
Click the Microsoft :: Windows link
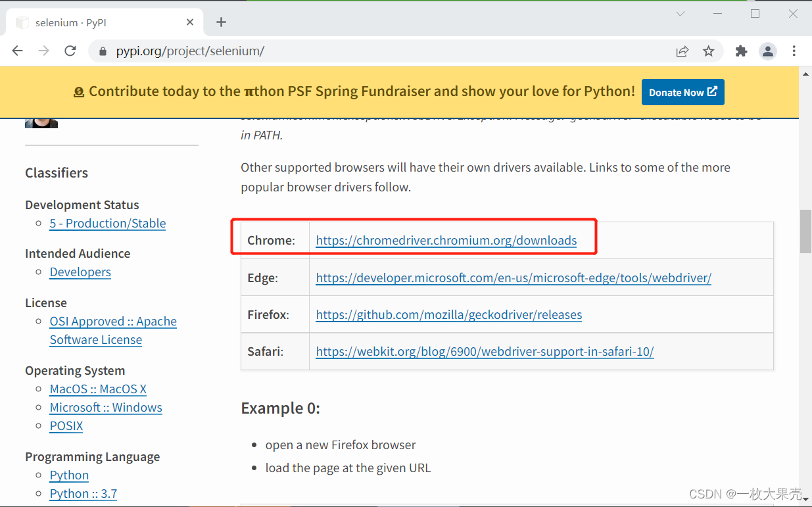point(106,408)
